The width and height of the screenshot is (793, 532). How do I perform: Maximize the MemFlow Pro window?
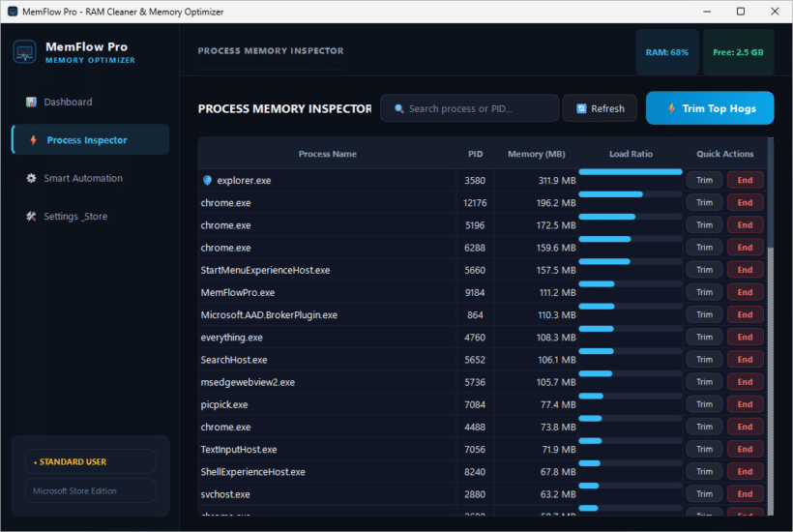[x=741, y=12]
